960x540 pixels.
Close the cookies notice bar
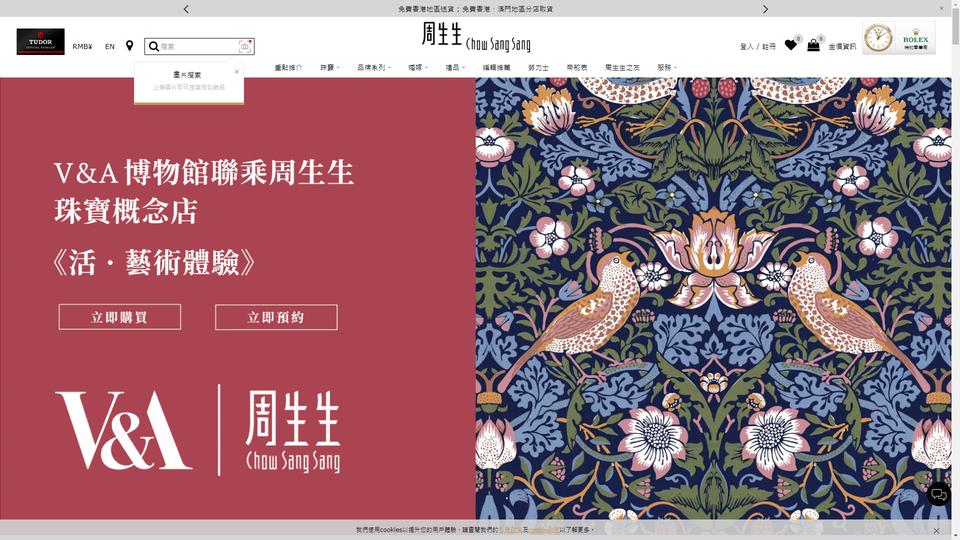[936, 531]
